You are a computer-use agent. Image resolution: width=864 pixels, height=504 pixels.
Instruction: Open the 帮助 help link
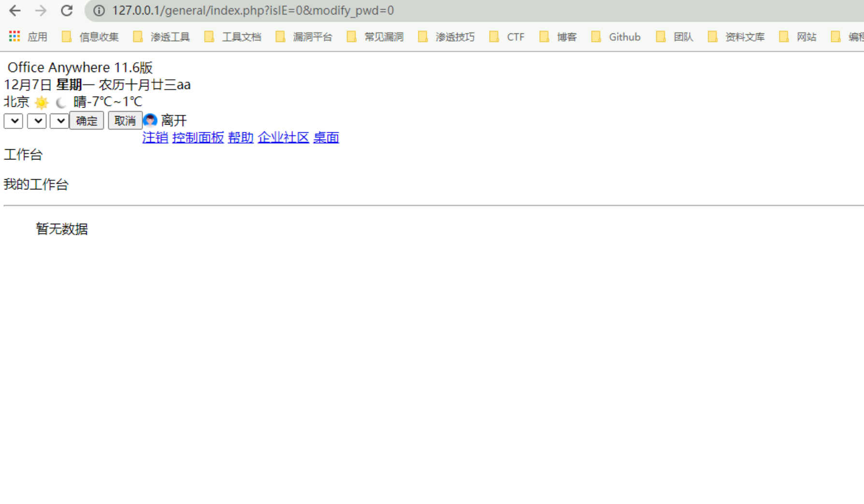coord(241,138)
